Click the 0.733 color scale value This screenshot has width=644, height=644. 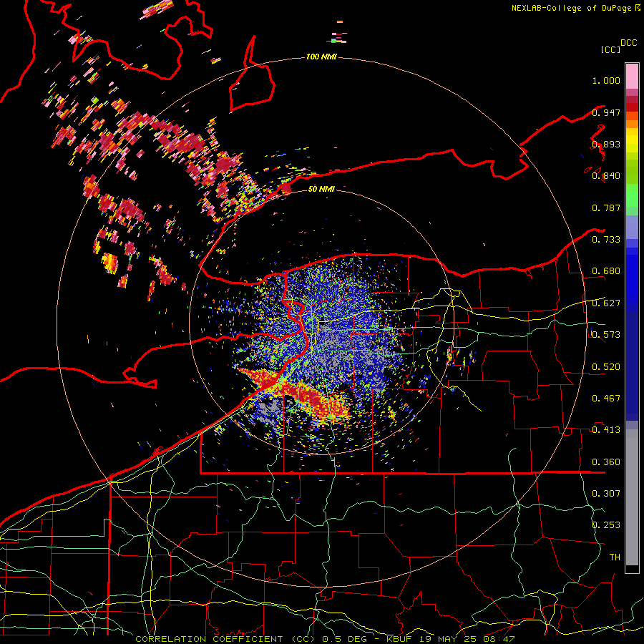(606, 240)
